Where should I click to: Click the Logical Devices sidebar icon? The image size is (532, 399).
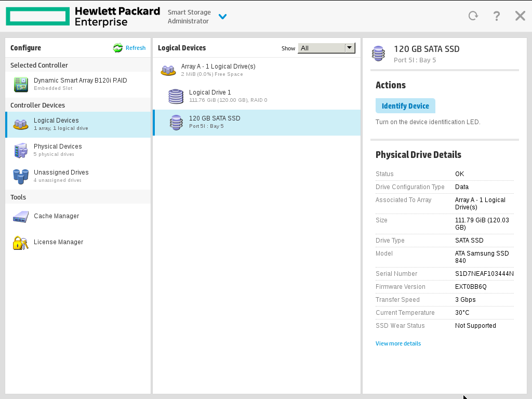point(21,125)
